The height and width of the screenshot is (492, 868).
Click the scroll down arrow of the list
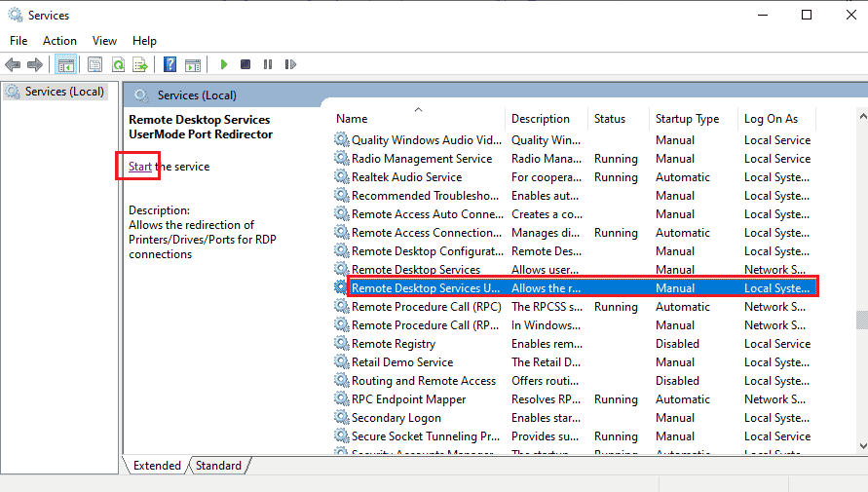click(862, 446)
